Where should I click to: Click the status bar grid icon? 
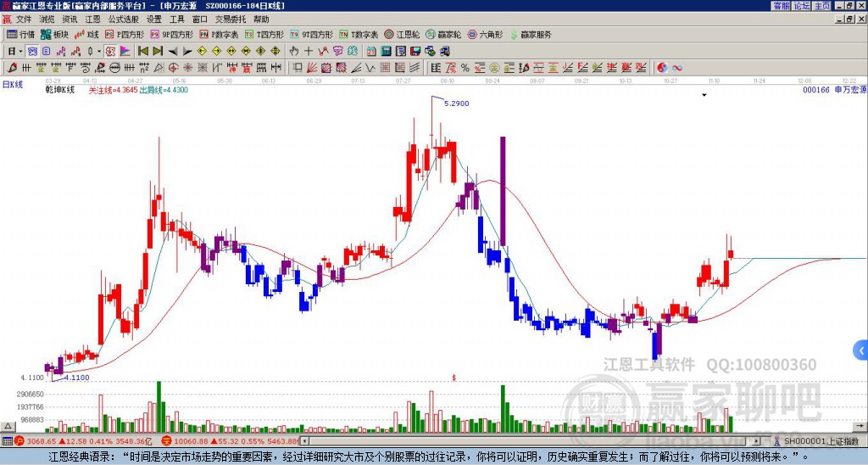point(7,441)
